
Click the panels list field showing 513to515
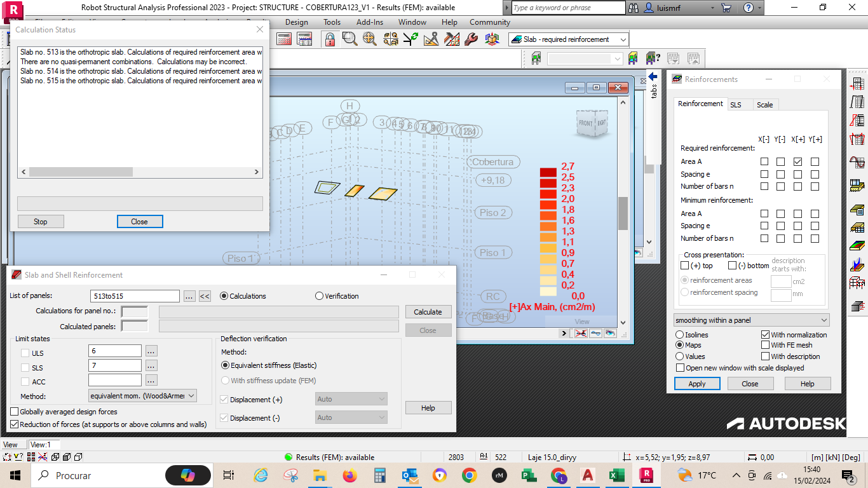click(x=135, y=295)
